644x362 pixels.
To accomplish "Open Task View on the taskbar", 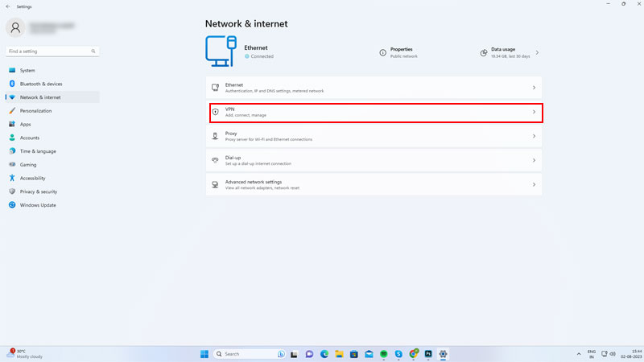I will [x=294, y=354].
